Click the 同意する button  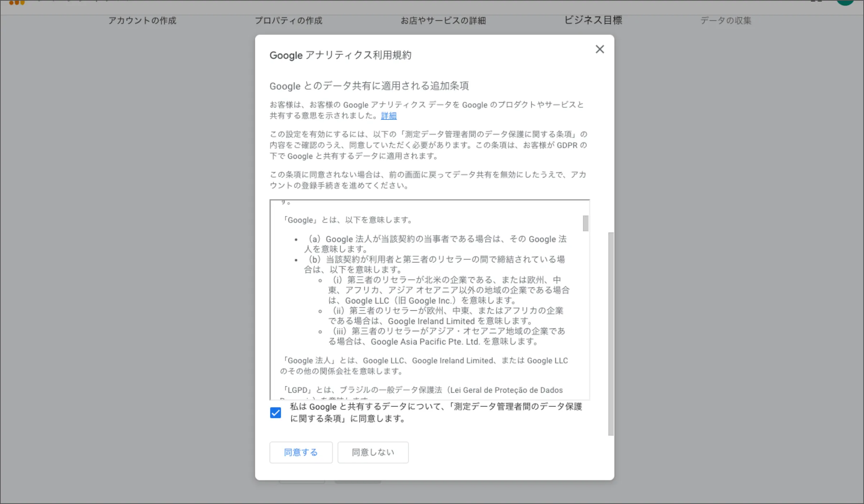301,452
